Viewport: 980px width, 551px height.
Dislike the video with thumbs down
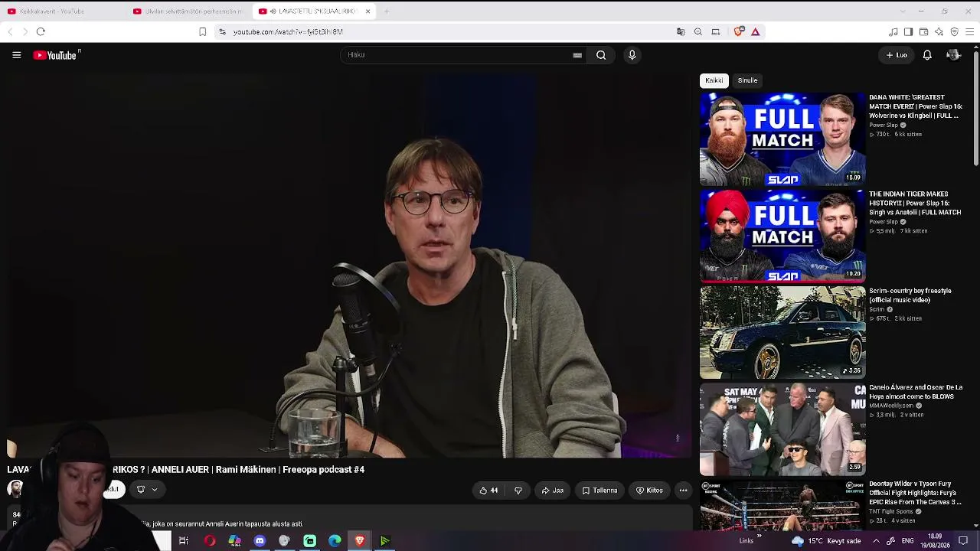(x=518, y=491)
